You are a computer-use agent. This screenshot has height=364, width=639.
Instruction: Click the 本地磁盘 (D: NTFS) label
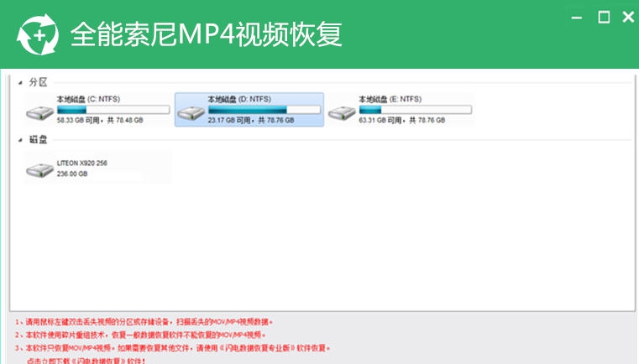point(239,99)
